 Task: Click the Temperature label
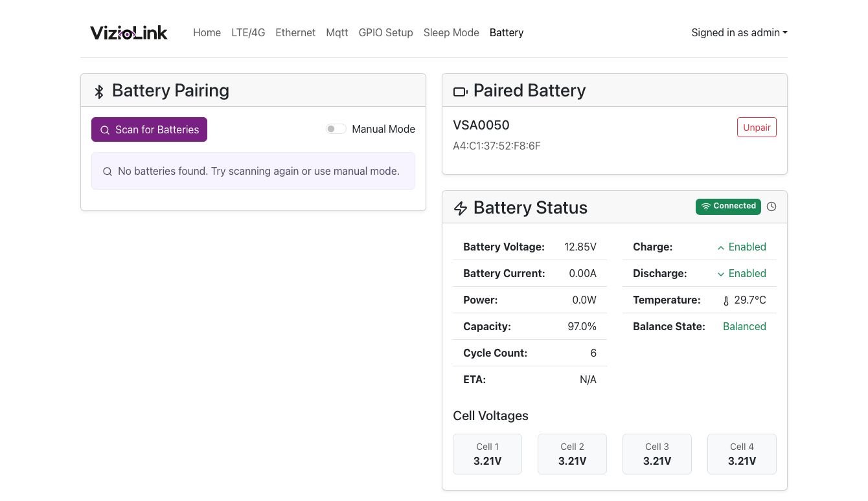point(667,300)
